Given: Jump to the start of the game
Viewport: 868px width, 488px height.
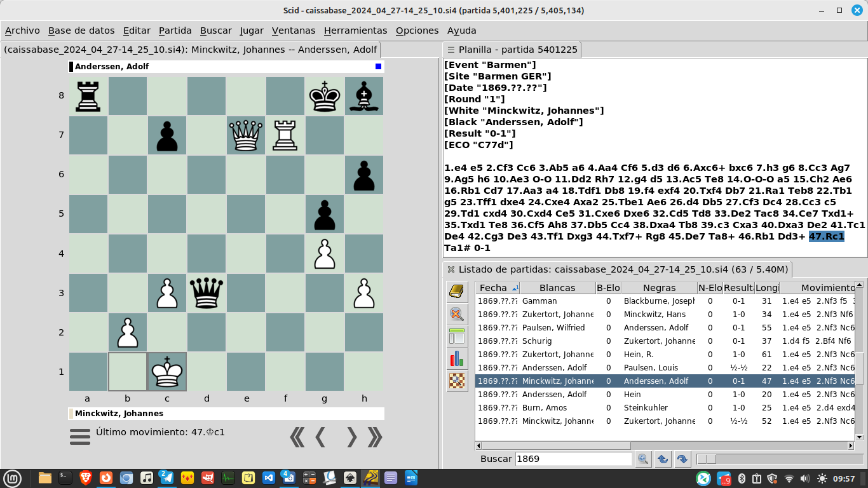Looking at the screenshot, I should pyautogui.click(x=297, y=437).
